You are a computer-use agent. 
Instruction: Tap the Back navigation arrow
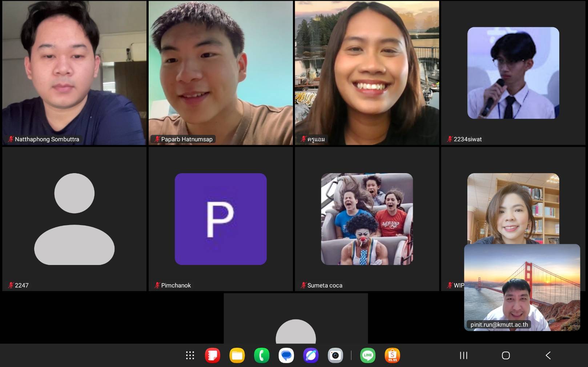(x=548, y=355)
